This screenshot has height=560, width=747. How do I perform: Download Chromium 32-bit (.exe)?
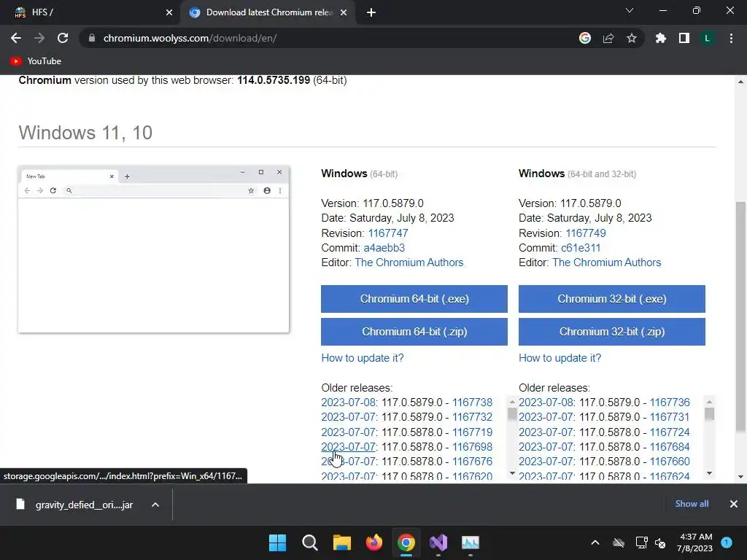coord(612,298)
